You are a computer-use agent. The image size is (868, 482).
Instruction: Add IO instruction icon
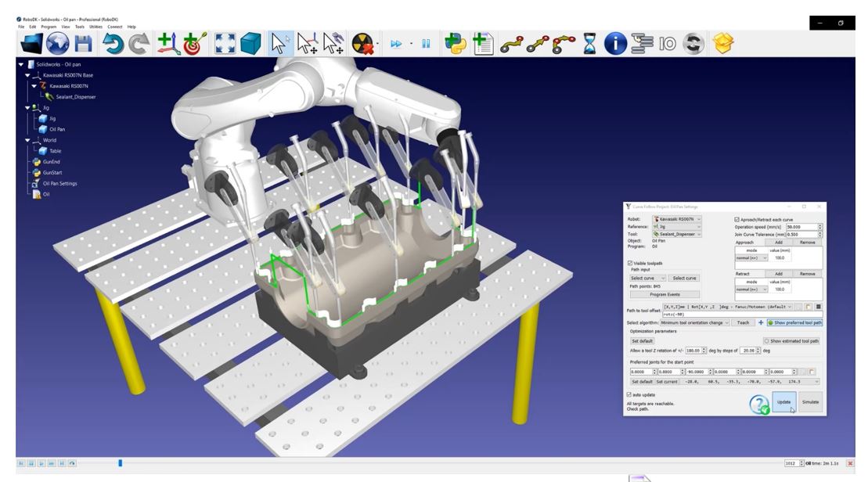pyautogui.click(x=667, y=44)
